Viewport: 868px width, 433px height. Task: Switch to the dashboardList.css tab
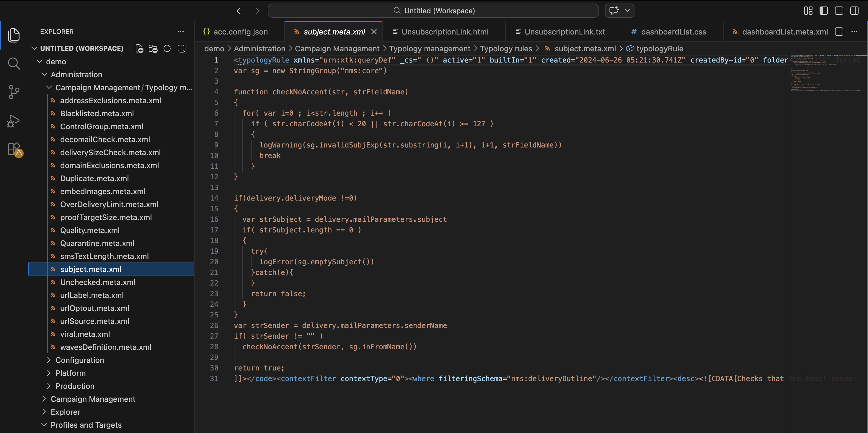pos(673,32)
